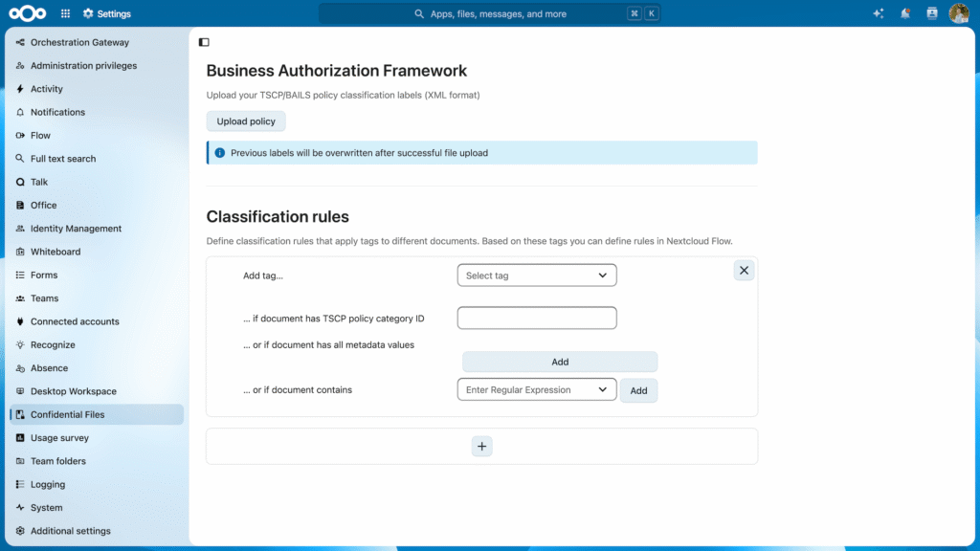Click 'Add tag...' label

coord(263,275)
